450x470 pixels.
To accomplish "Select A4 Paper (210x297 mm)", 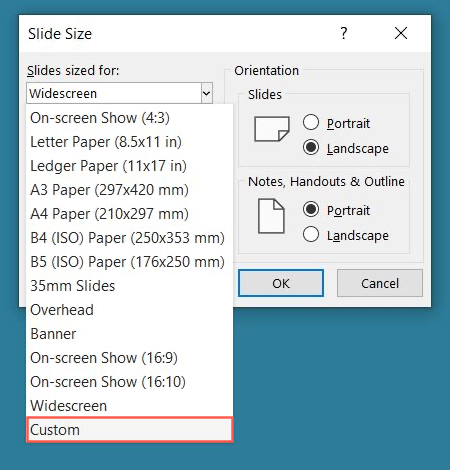I will [130, 214].
